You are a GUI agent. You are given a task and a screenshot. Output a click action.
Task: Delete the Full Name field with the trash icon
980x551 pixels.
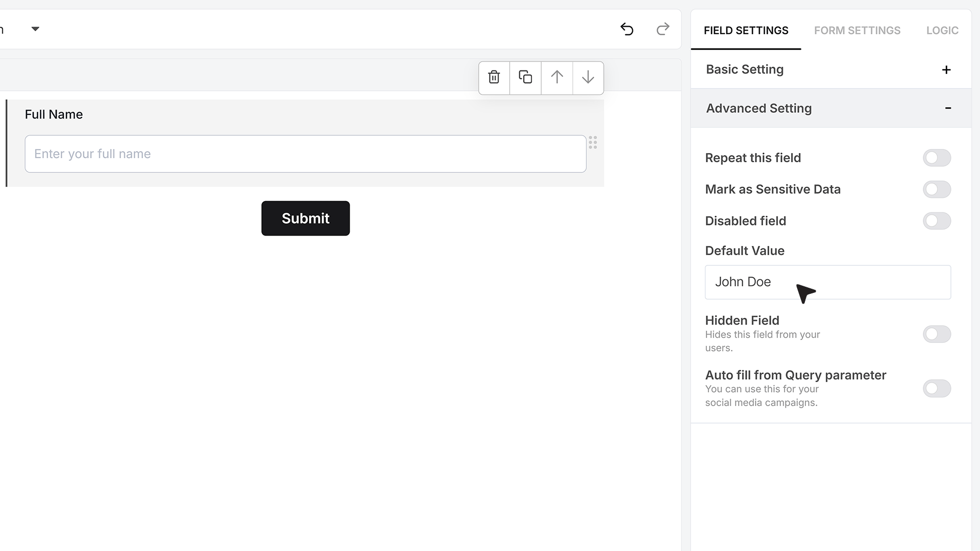494,78
